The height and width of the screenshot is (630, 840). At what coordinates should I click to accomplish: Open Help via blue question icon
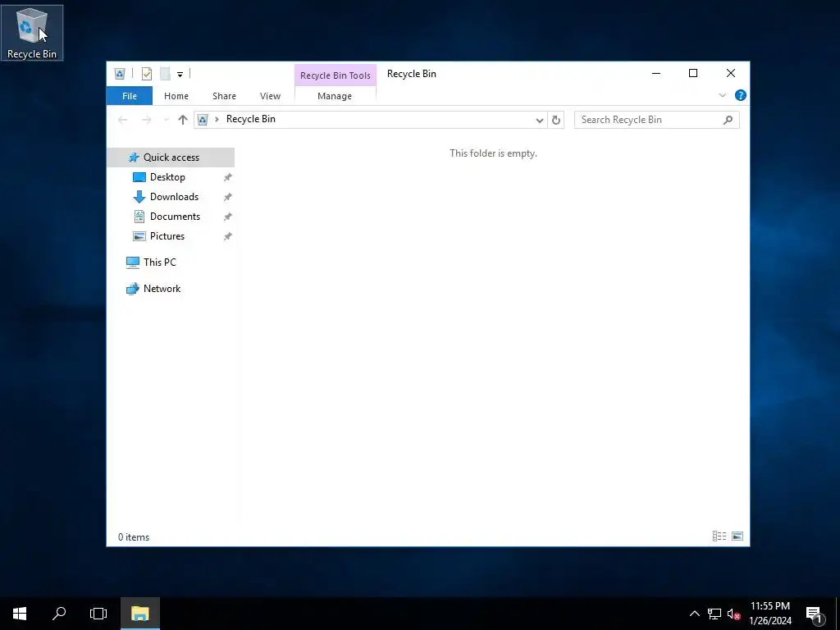tap(741, 95)
